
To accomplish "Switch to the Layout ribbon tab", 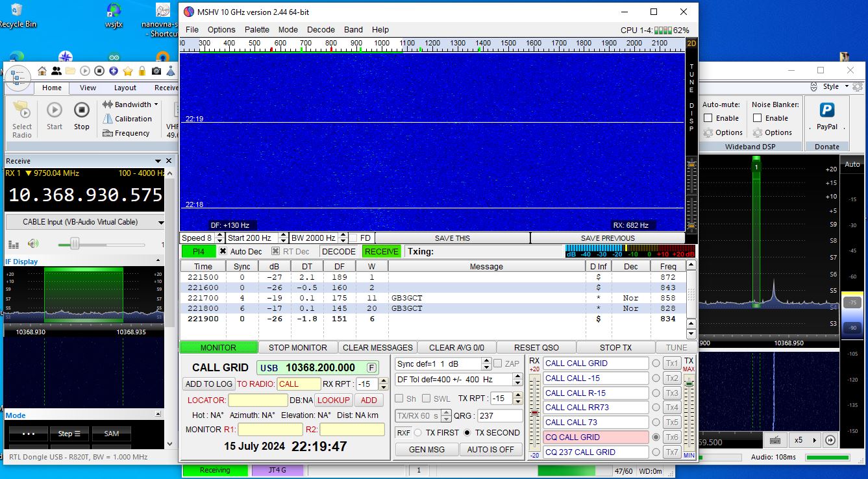I will [125, 88].
